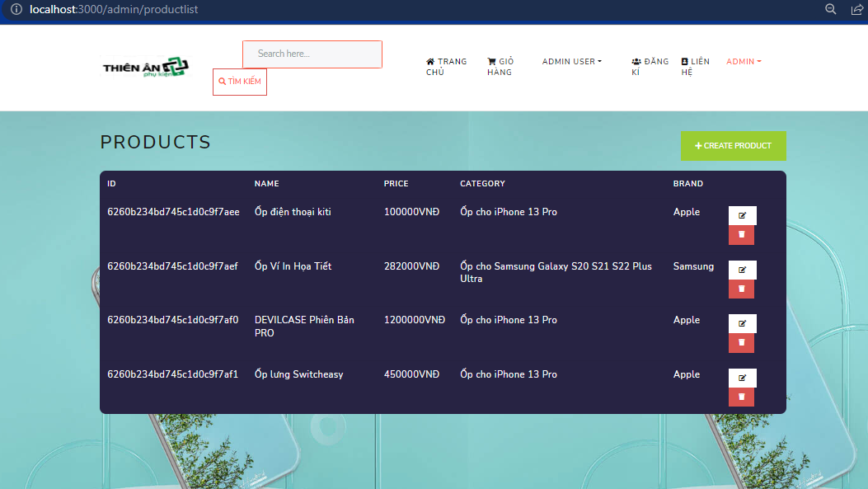Delete the Ốp điện thoại kiti product

(741, 235)
